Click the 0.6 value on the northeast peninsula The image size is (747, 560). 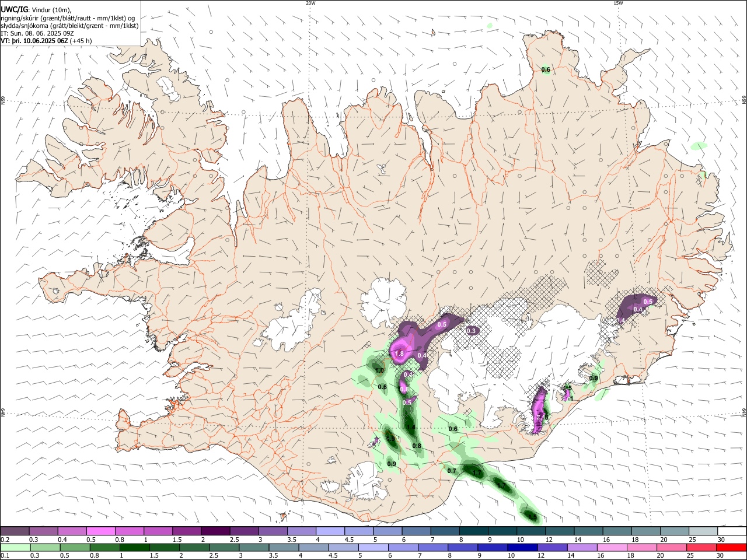pos(546,70)
